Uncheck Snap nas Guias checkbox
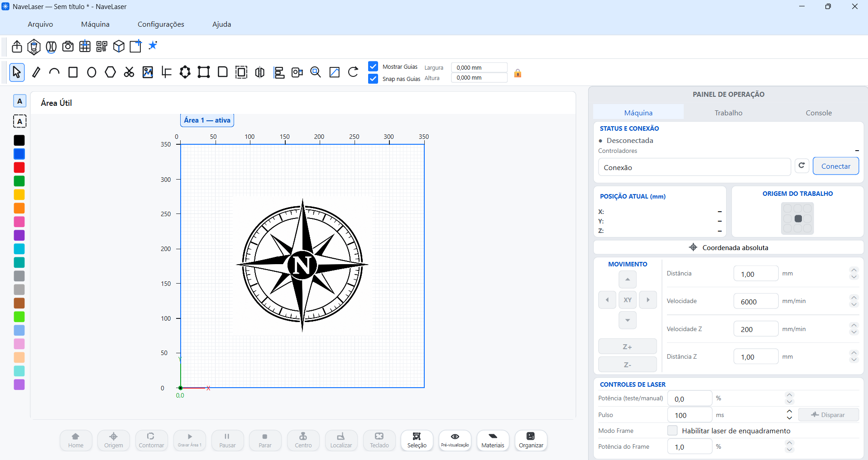The width and height of the screenshot is (868, 460). pyautogui.click(x=373, y=79)
